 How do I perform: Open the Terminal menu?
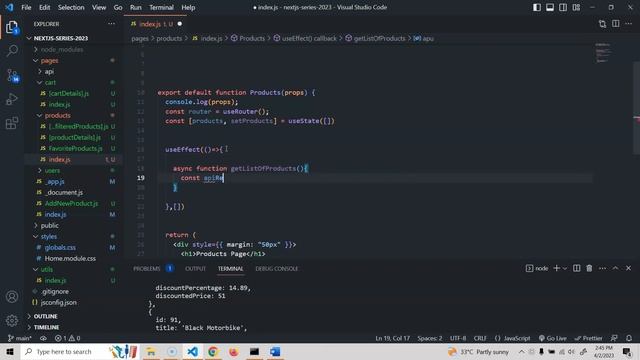point(161,7)
